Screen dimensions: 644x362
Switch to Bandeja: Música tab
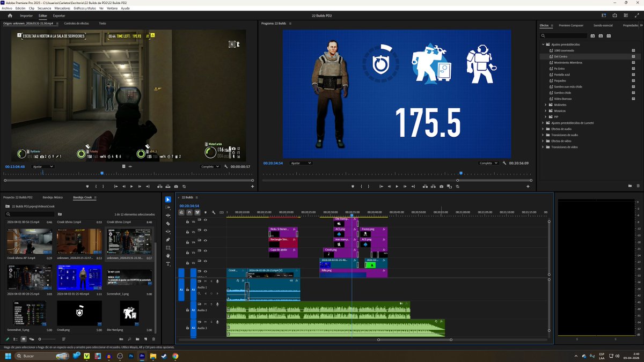click(53, 197)
